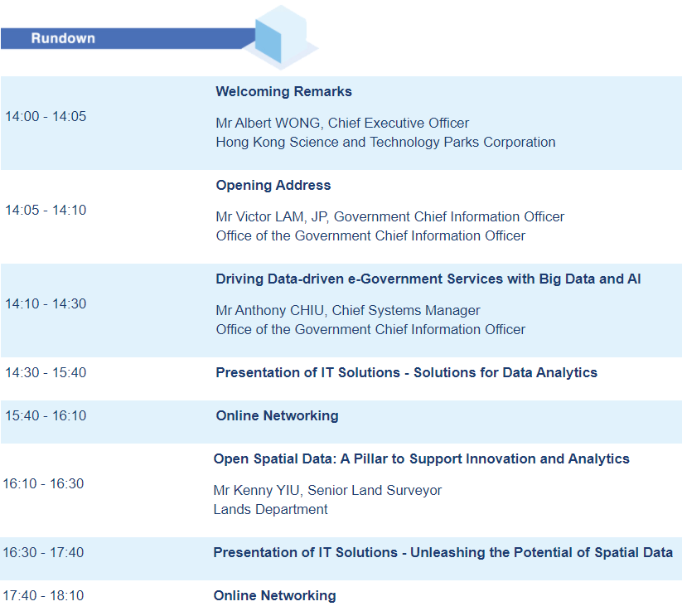Image resolution: width=682 pixels, height=616 pixels.
Task: Click the 14:10 - 14:30 time slot
Action: tap(46, 303)
